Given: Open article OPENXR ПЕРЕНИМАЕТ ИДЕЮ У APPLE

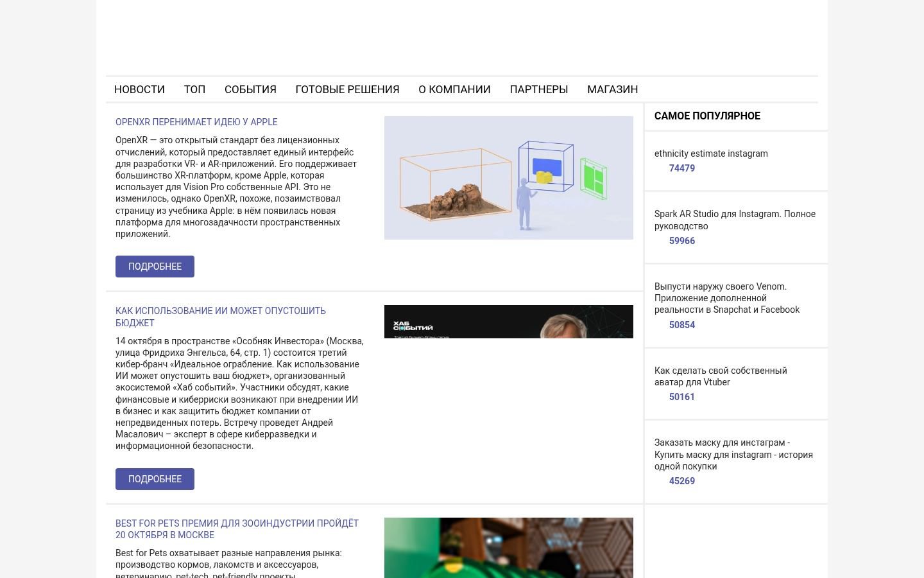Looking at the screenshot, I should coord(196,122).
